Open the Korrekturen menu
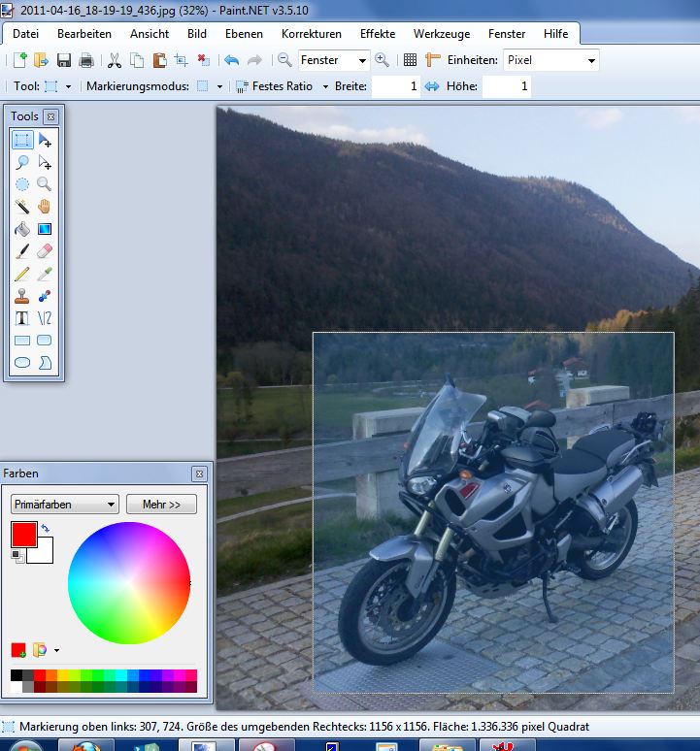 tap(311, 33)
